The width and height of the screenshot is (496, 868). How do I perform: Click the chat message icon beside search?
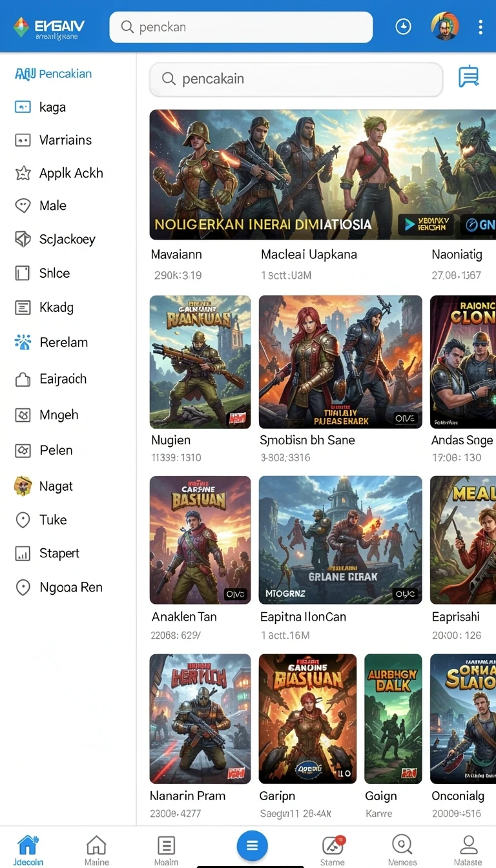click(x=469, y=77)
